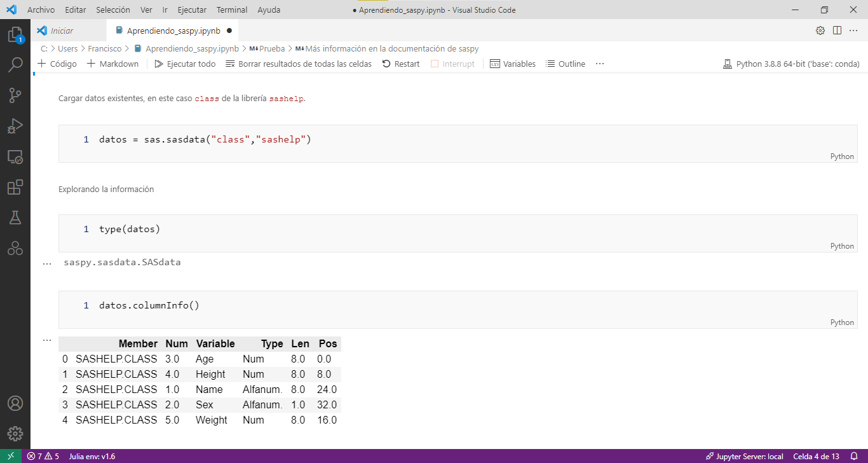Open the Variables panel
Viewport: 868px width, 463px height.
pyautogui.click(x=513, y=64)
